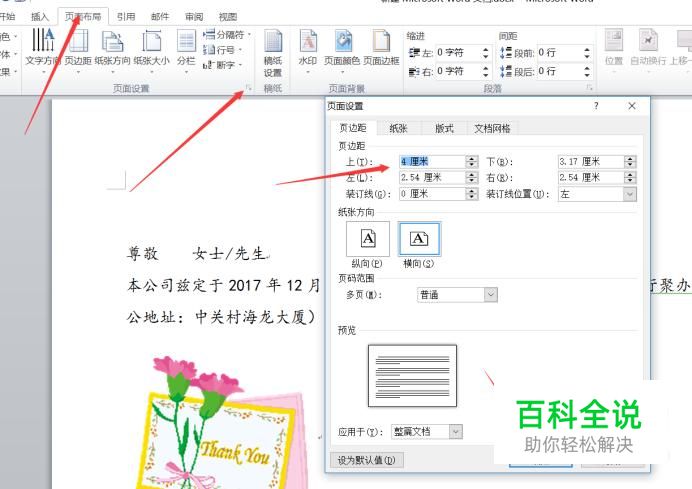The width and height of the screenshot is (692, 489).
Task: Step the 段后 spacing after spinner
Action: 587,71
